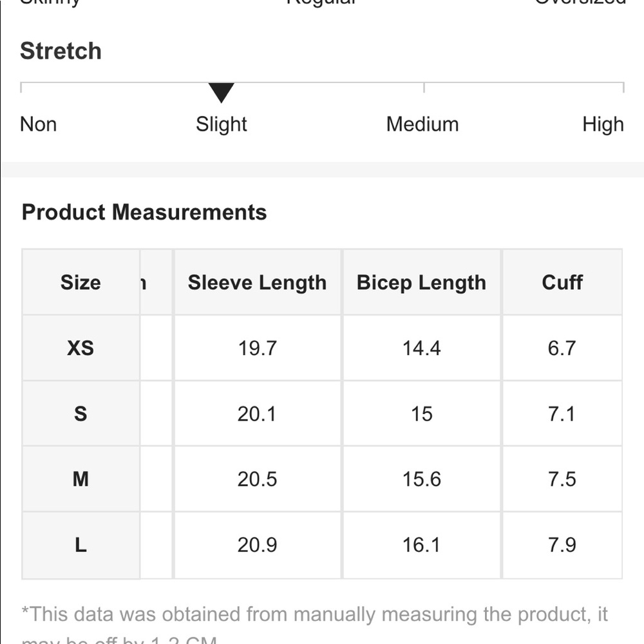
Task: Click the manual measurement disclaimer text
Action: [x=315, y=625]
